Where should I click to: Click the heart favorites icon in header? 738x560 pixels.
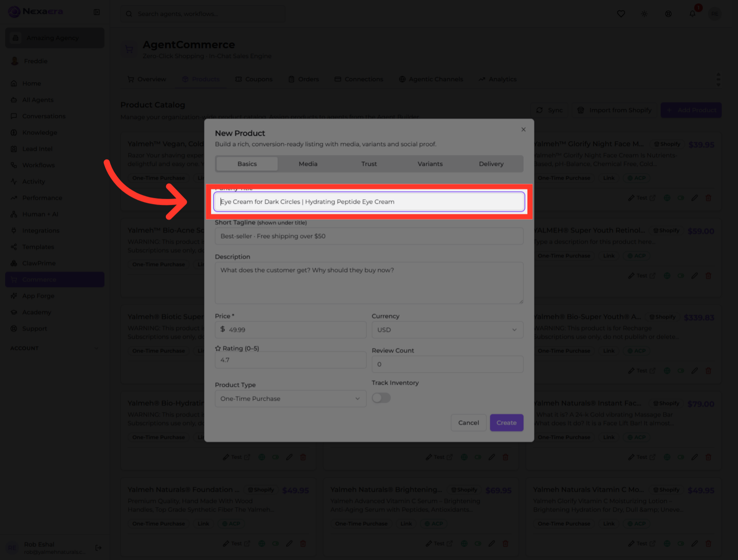tap(621, 14)
